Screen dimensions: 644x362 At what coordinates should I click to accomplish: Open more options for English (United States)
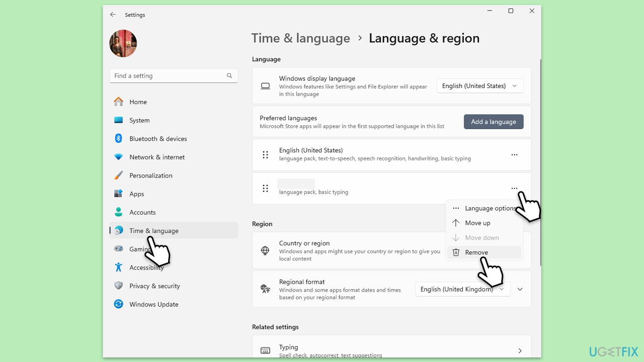coord(514,155)
